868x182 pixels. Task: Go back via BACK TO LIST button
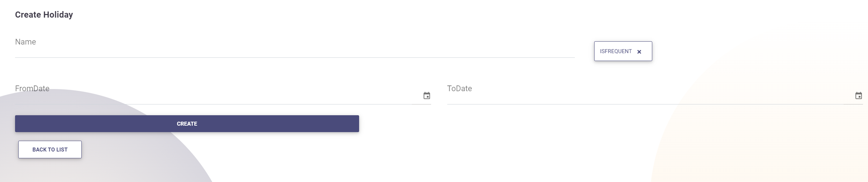[x=50, y=149]
